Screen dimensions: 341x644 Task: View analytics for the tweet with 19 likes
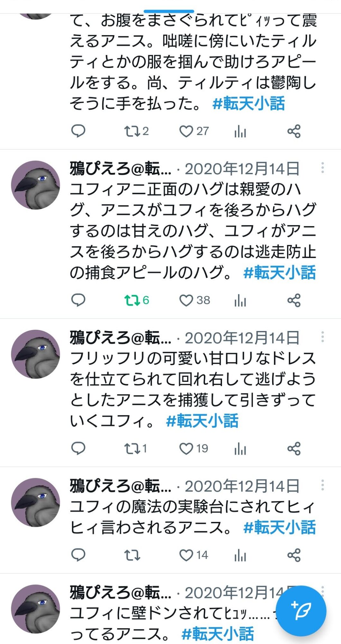[240, 449]
